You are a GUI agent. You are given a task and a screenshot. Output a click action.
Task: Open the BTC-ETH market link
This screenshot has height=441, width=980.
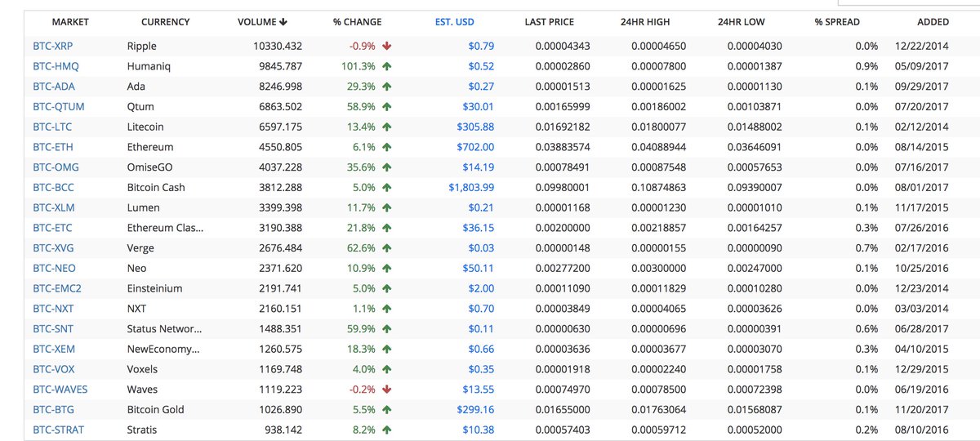53,147
